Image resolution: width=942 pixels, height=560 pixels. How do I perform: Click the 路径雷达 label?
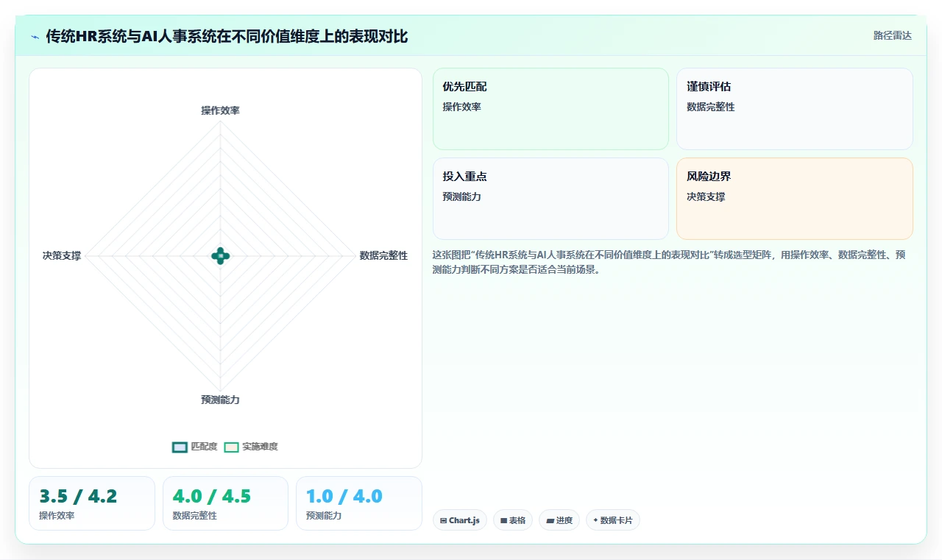click(x=893, y=35)
